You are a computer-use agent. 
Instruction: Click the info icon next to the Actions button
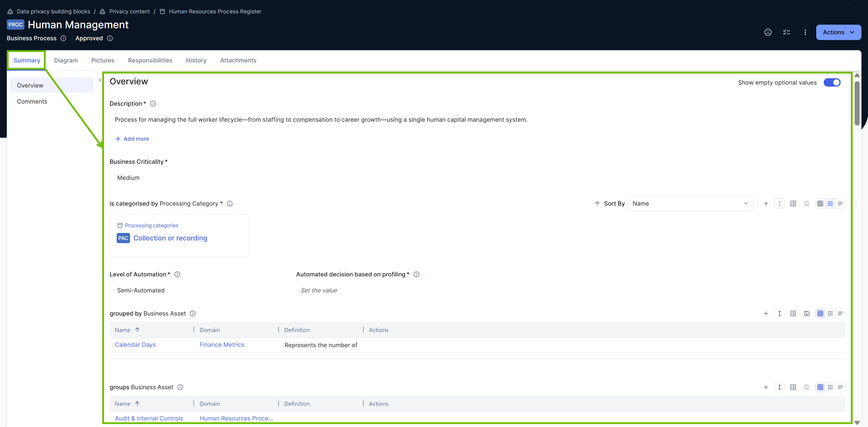click(x=768, y=32)
